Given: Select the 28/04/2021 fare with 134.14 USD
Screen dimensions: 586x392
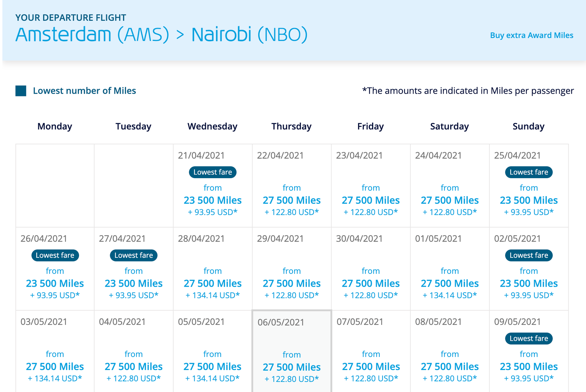Looking at the screenshot, I should tap(212, 284).
